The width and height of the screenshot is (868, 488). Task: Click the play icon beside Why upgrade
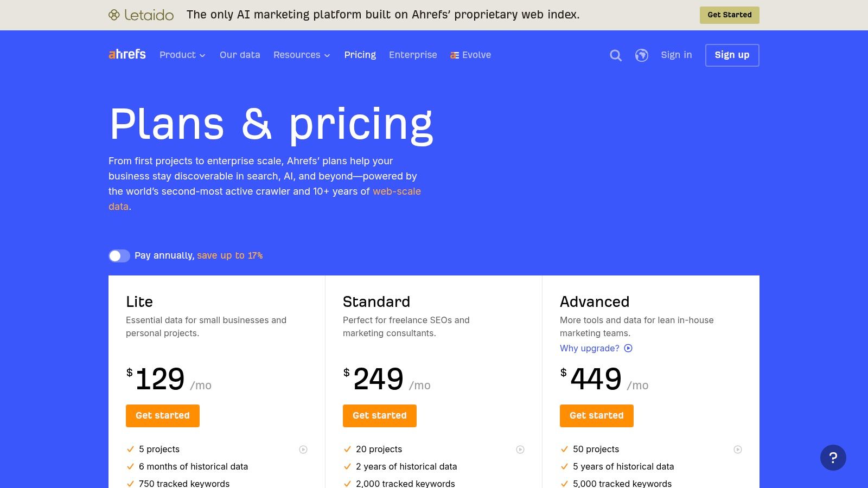coord(628,348)
